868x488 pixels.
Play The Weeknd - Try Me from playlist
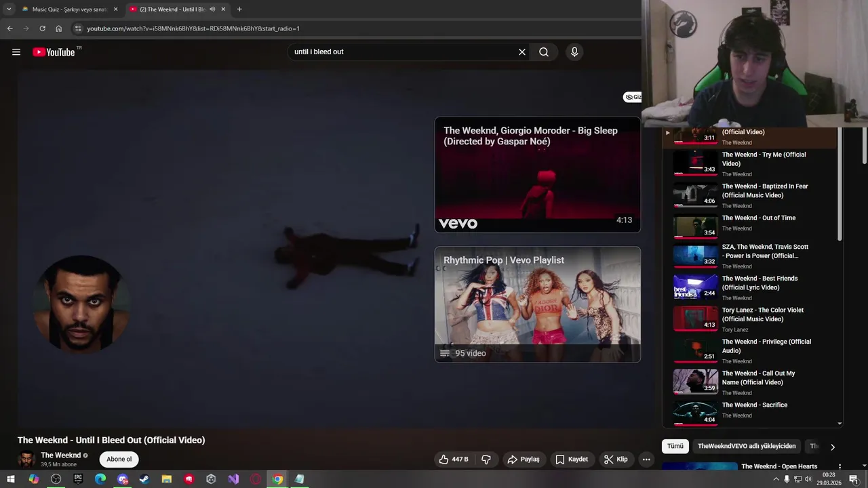click(x=749, y=163)
